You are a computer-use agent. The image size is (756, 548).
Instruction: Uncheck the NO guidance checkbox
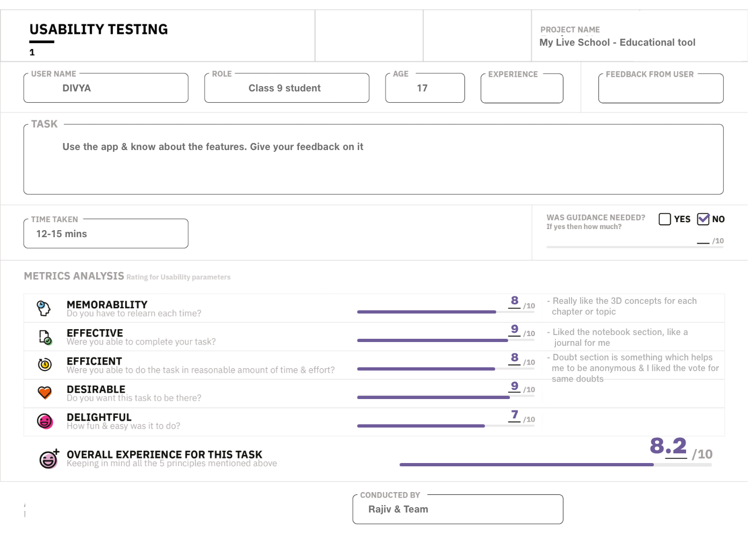(x=703, y=219)
